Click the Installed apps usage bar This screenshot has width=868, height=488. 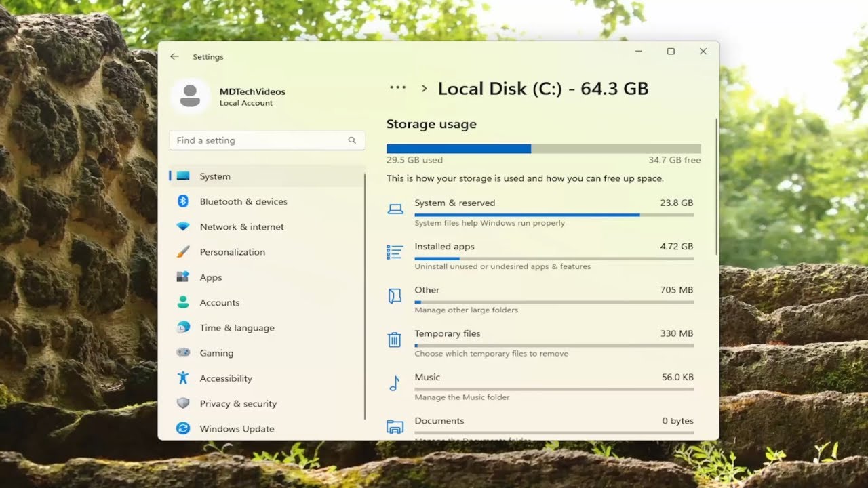click(x=554, y=258)
